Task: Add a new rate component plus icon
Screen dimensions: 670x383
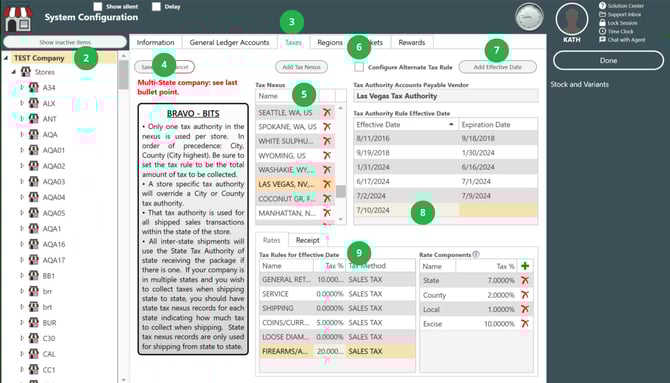Action: [525, 266]
